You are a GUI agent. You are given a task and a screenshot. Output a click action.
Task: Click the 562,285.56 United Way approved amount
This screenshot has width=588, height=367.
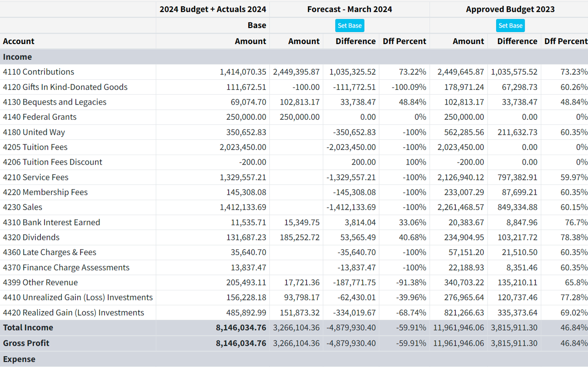[x=464, y=132]
